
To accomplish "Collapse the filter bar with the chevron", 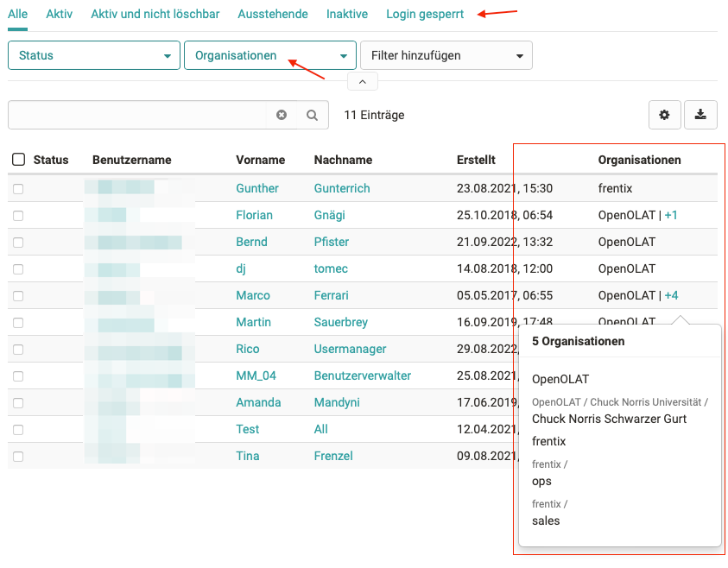I will click(x=362, y=80).
